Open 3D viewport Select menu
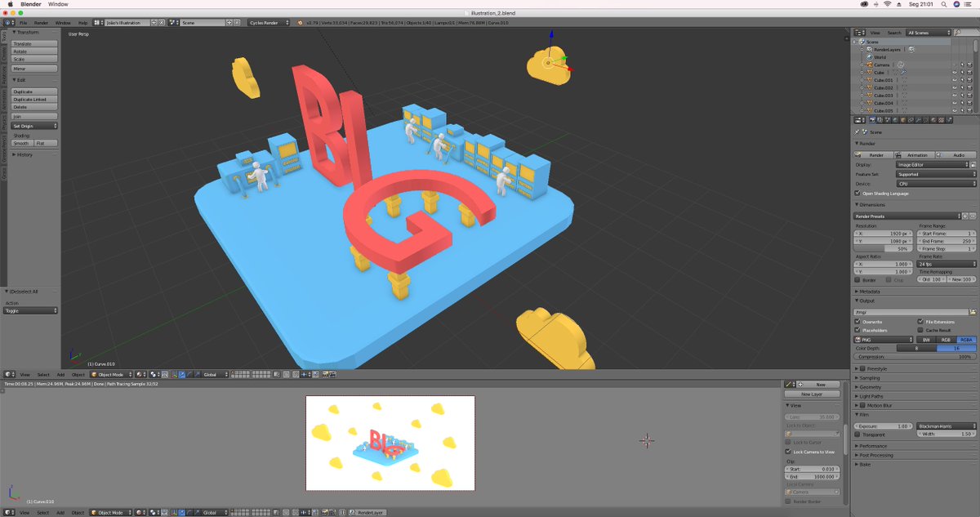 43,374
